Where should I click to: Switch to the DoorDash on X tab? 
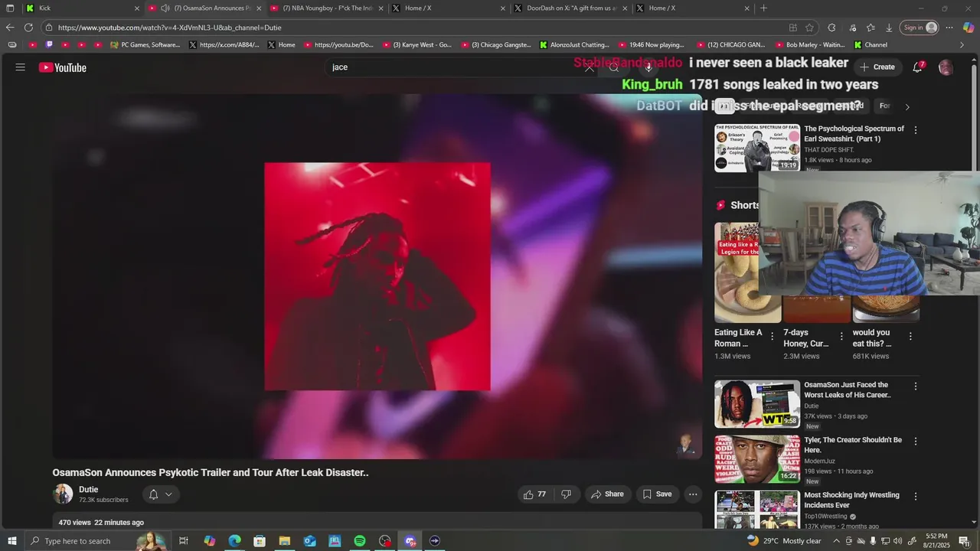(570, 8)
